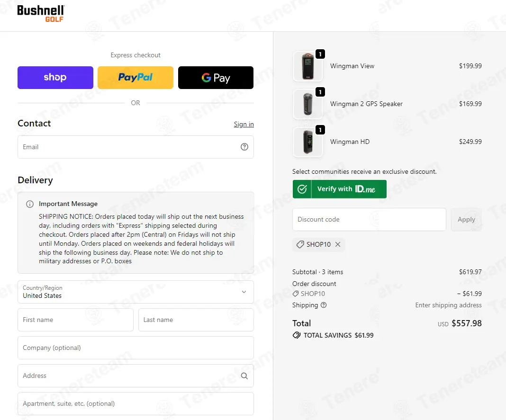The width and height of the screenshot is (506, 420).
Task: Click the Bushnell Golf logo
Action: coord(41,14)
